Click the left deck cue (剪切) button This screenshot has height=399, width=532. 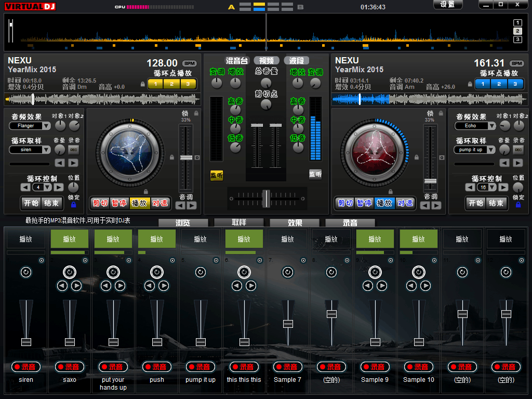point(100,203)
